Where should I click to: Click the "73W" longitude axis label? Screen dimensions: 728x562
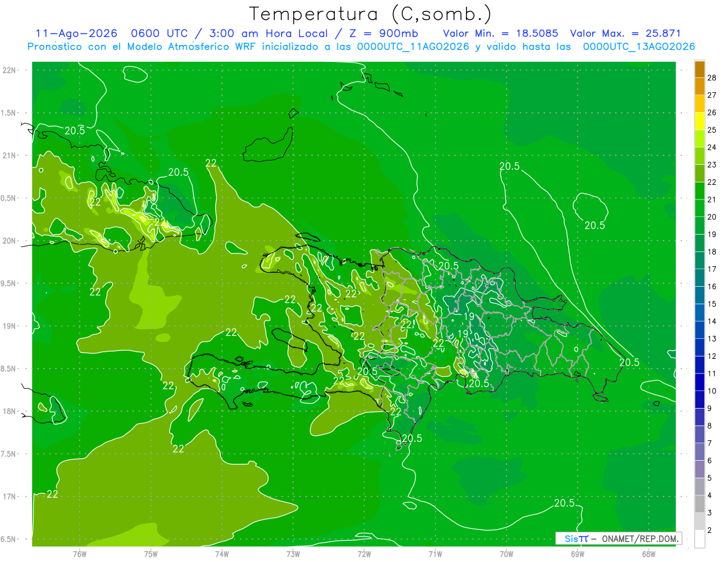(x=293, y=554)
